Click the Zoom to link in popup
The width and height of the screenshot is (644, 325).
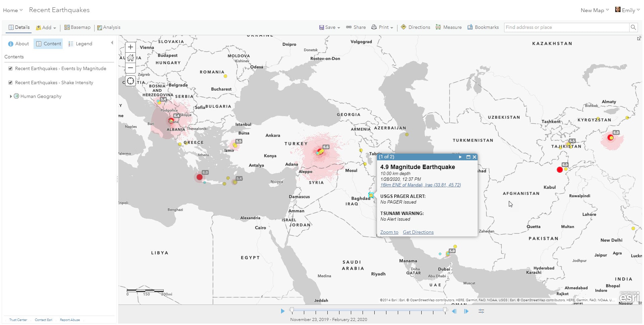pos(389,232)
